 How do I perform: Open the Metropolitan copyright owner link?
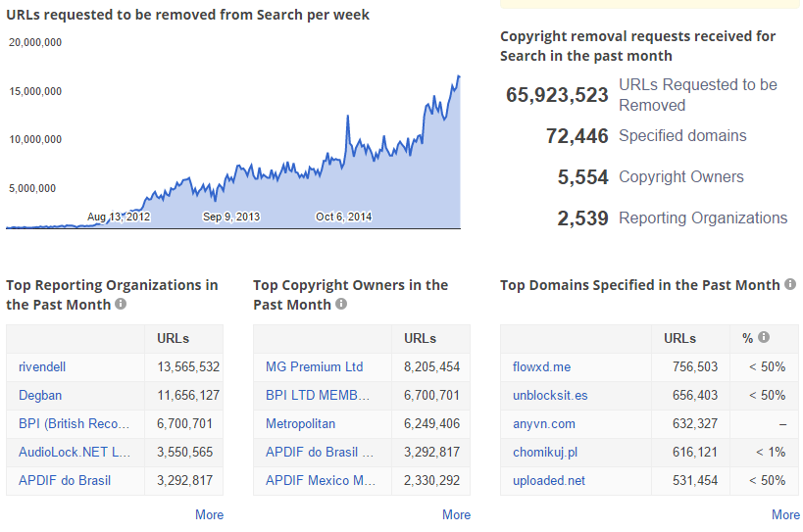click(300, 423)
